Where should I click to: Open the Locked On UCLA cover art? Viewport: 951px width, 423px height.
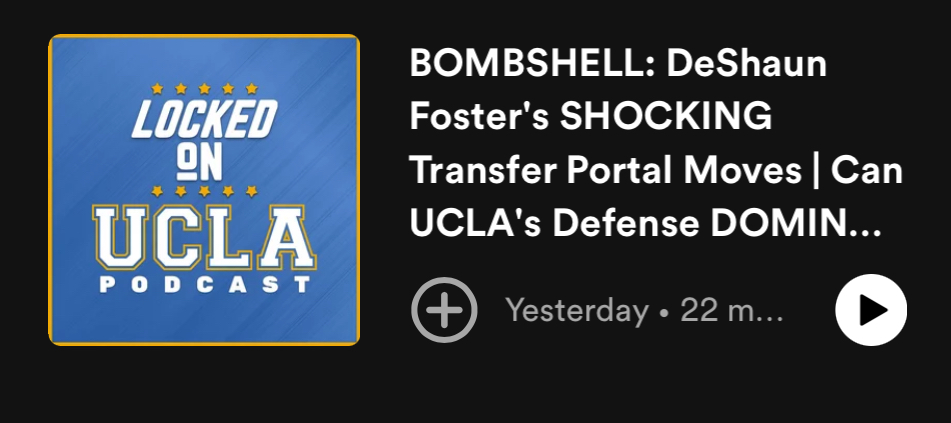click(204, 190)
